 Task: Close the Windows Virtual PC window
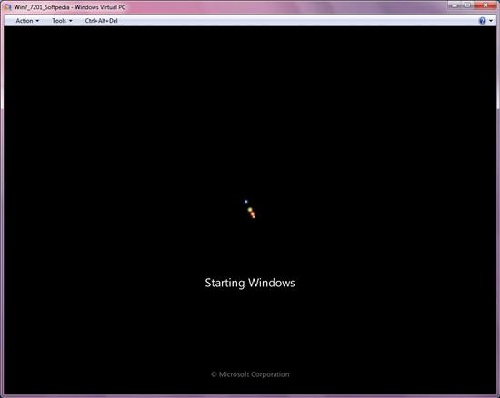click(485, 5)
